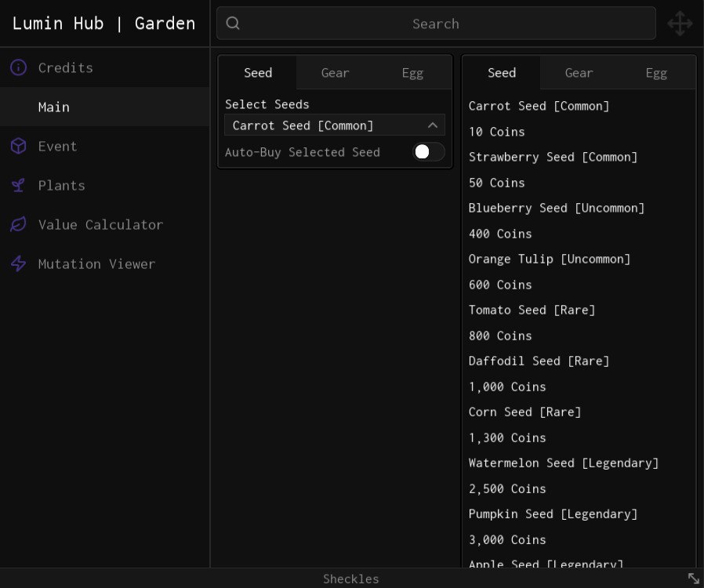Viewport: 704px width, 588px height.
Task: Click the Value Calculator leaf icon
Action: (18, 224)
